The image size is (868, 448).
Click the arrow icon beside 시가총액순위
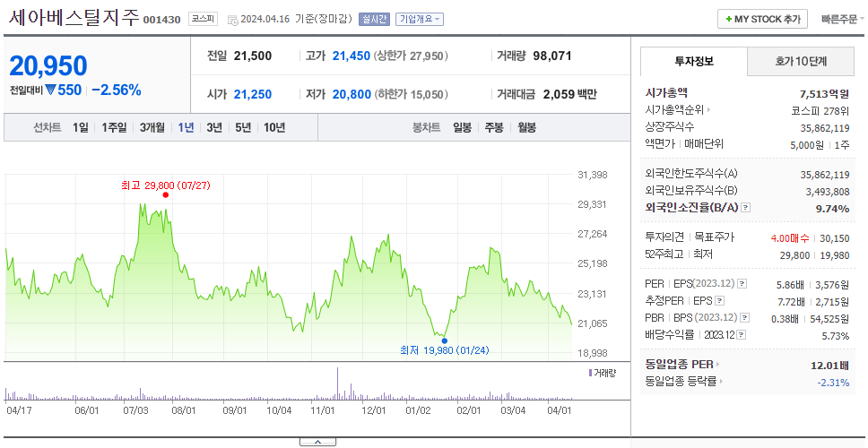point(708,110)
